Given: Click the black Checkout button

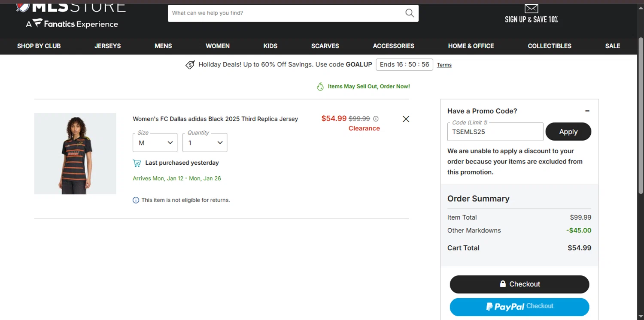Looking at the screenshot, I should [519, 284].
